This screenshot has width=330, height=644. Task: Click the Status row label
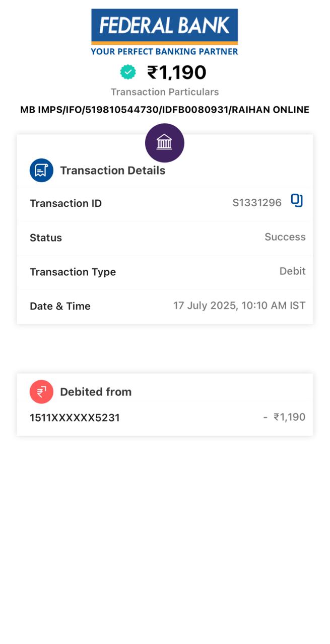[x=46, y=237]
